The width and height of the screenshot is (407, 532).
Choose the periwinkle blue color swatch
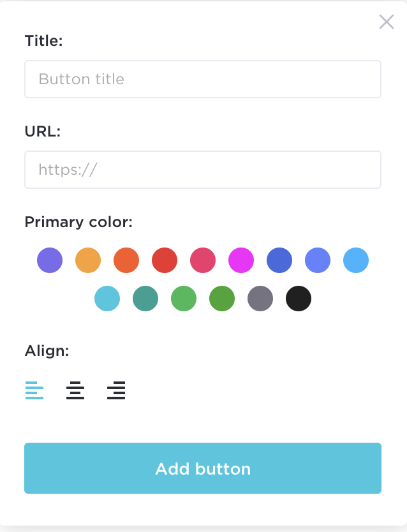point(318,260)
